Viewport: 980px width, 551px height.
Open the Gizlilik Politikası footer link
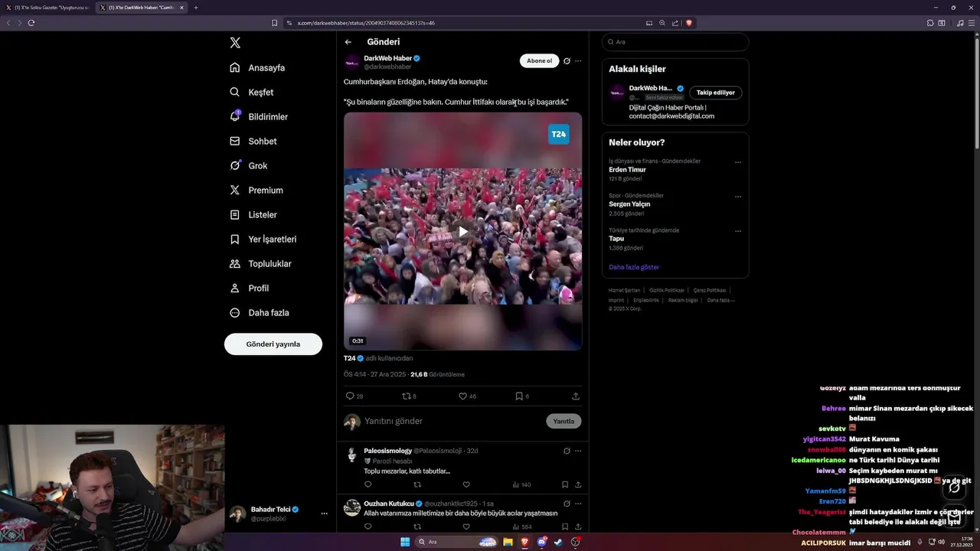pos(666,290)
